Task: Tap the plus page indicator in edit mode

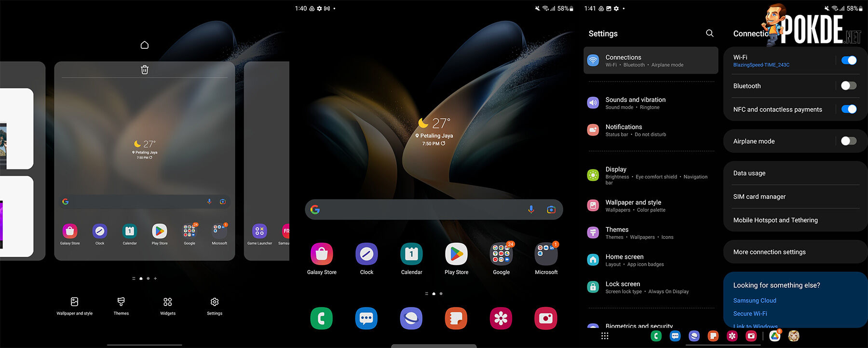Action: click(155, 278)
